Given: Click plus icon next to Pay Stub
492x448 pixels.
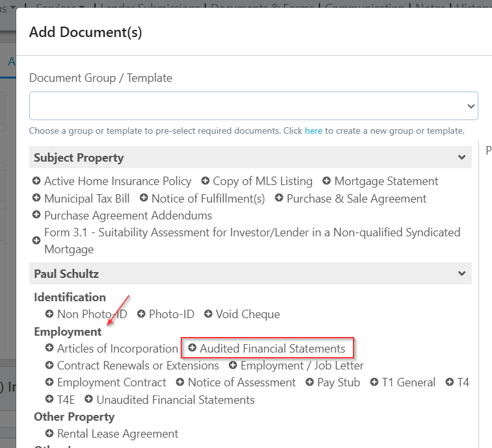Looking at the screenshot, I should coord(309,382).
